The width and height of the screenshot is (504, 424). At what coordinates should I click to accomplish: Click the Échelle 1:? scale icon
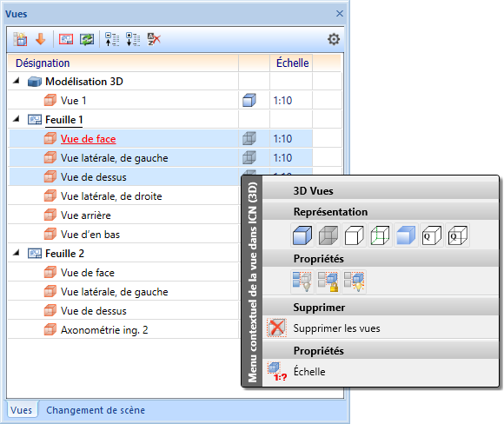[x=276, y=372]
